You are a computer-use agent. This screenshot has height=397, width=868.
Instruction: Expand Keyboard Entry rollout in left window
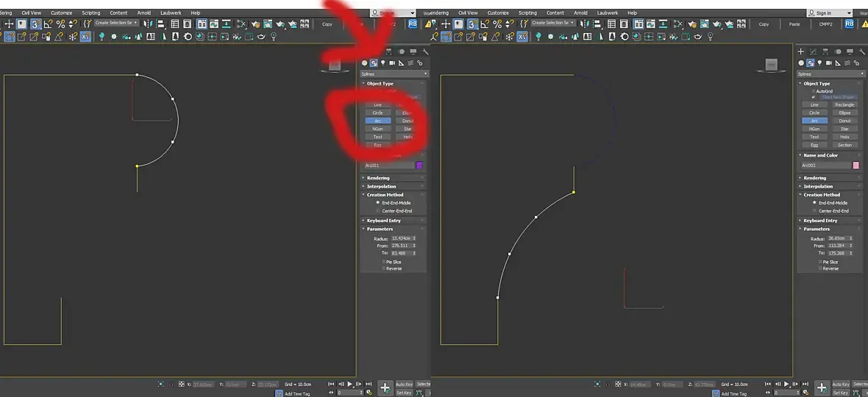pyautogui.click(x=394, y=221)
